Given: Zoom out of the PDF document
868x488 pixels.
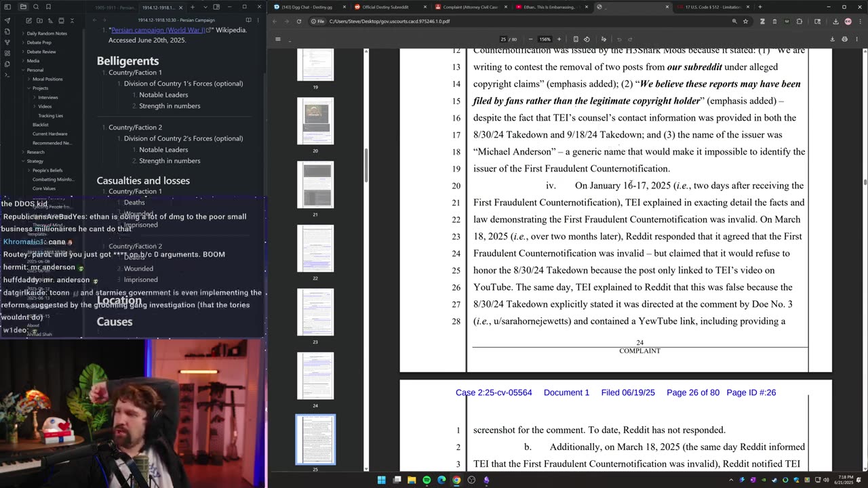Looking at the screenshot, I should (530, 39).
